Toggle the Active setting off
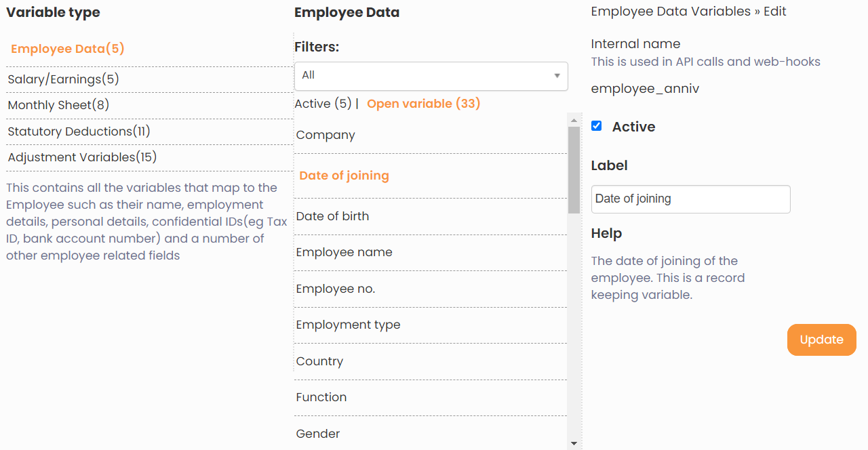 (x=596, y=125)
